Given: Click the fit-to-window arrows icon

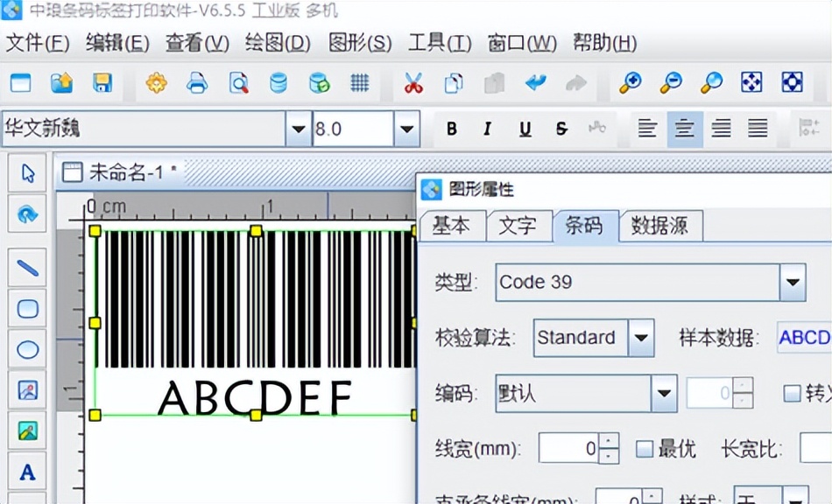Looking at the screenshot, I should [751, 82].
